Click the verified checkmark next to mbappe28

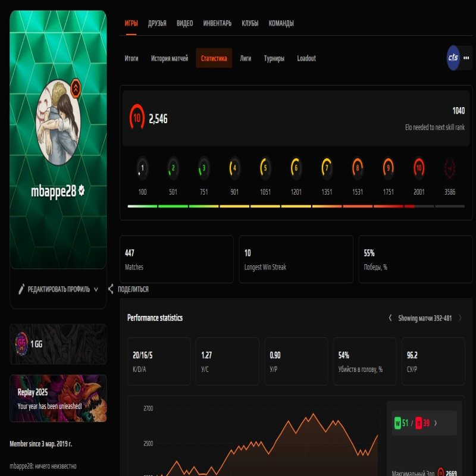pos(82,191)
